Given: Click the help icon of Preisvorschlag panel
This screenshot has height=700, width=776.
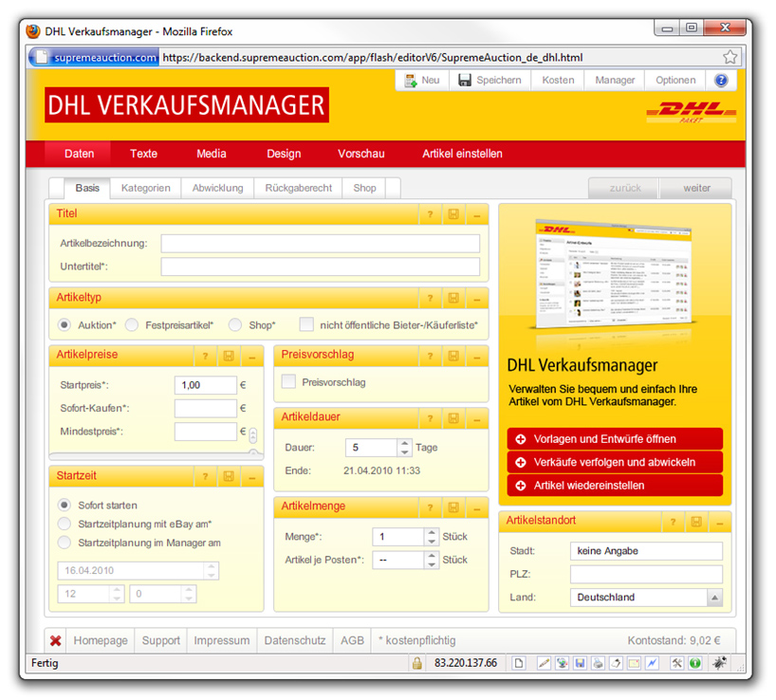Looking at the screenshot, I should pyautogui.click(x=430, y=356).
